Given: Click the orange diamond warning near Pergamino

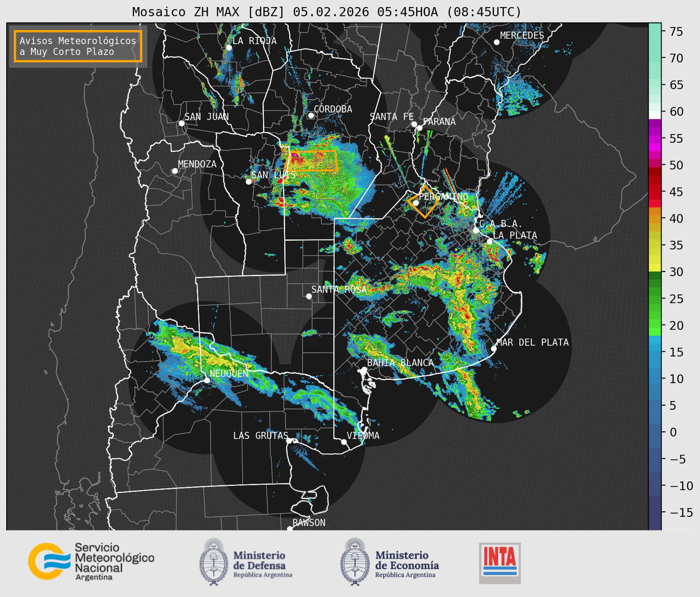Looking at the screenshot, I should pos(424,202).
